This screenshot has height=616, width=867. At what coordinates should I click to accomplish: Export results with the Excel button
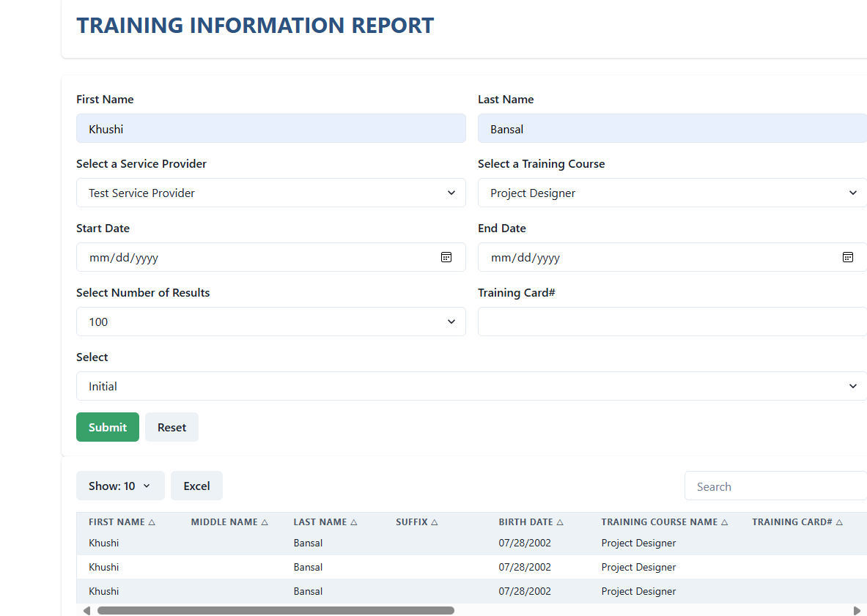196,486
